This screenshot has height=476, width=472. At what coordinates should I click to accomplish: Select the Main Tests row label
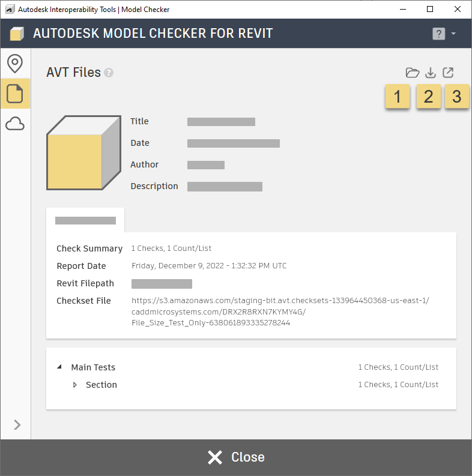pos(93,367)
